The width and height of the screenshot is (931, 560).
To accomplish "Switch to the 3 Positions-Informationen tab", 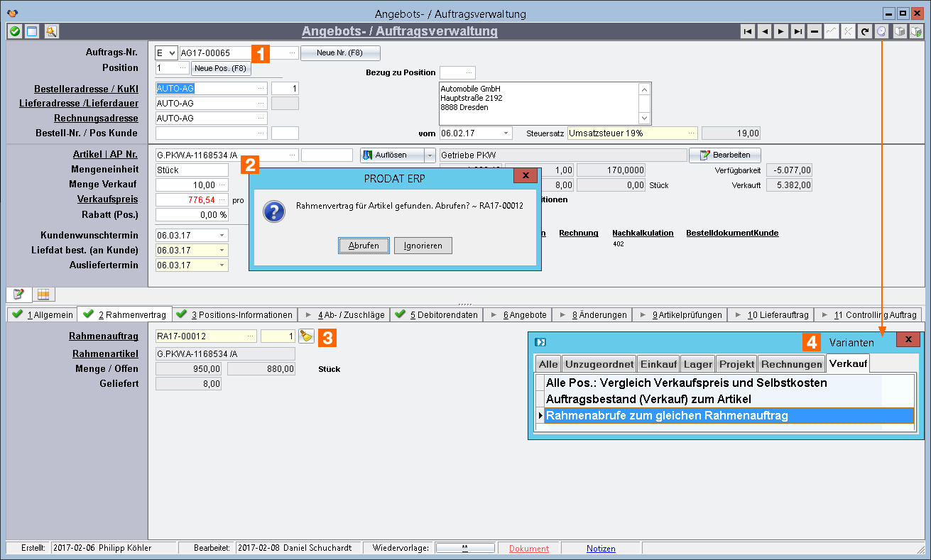I will click(235, 314).
